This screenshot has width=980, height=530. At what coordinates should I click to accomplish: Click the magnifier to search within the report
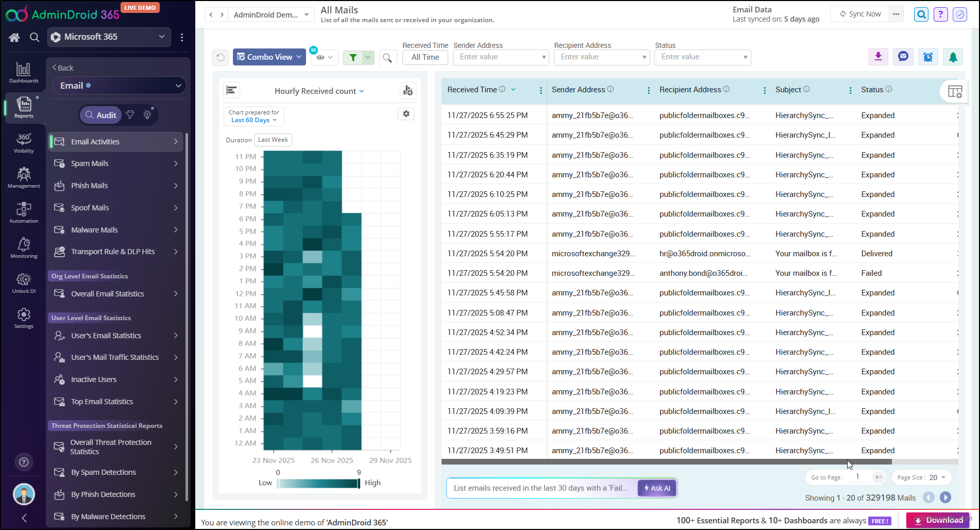click(x=387, y=58)
